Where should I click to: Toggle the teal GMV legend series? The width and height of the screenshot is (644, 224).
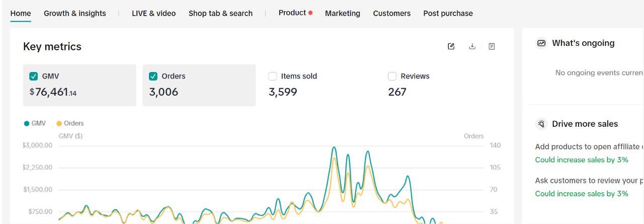coord(35,123)
